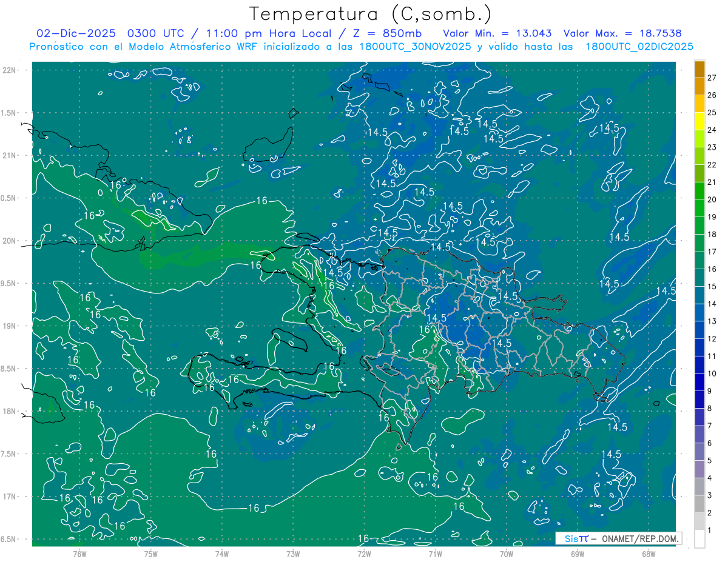
Task: Click the '19N' latitude axis label
Action: [x=10, y=326]
